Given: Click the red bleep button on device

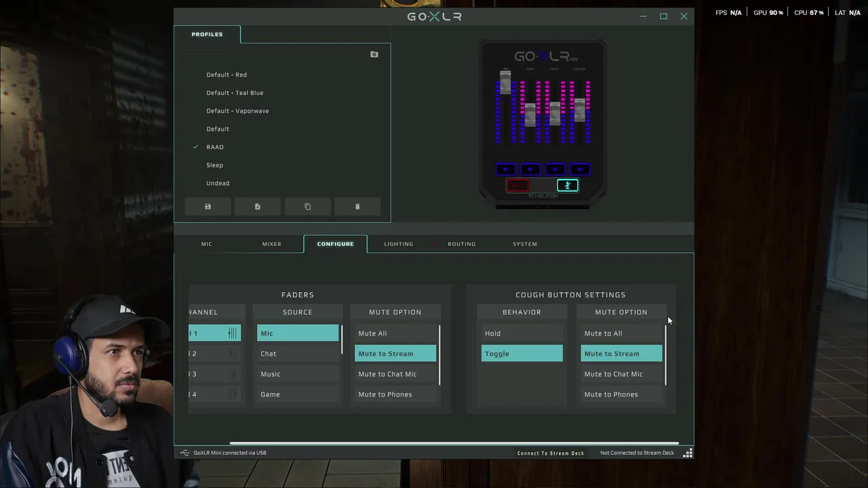Looking at the screenshot, I should pos(518,186).
